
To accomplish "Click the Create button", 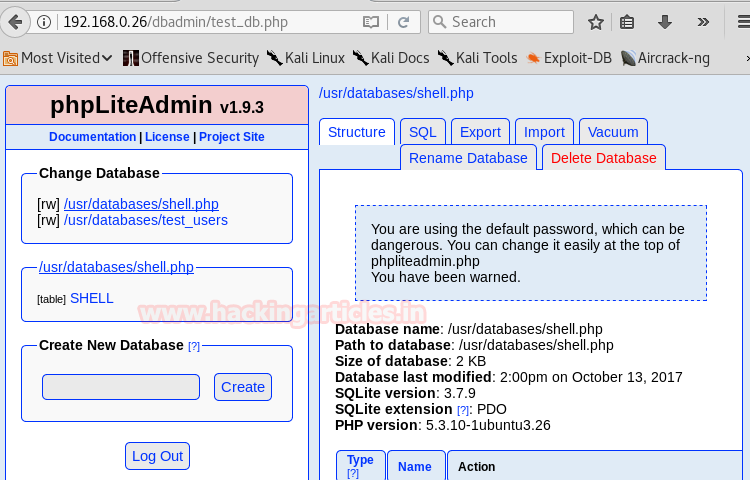I will 243,387.
